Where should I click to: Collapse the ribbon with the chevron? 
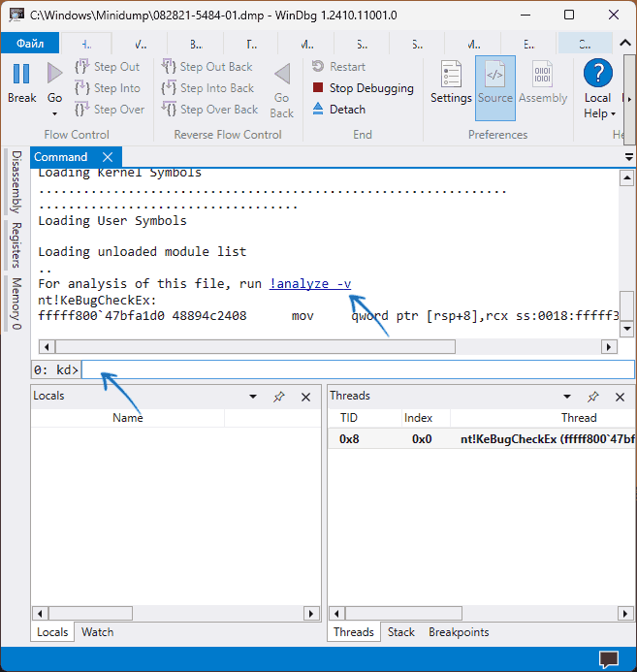click(x=625, y=43)
